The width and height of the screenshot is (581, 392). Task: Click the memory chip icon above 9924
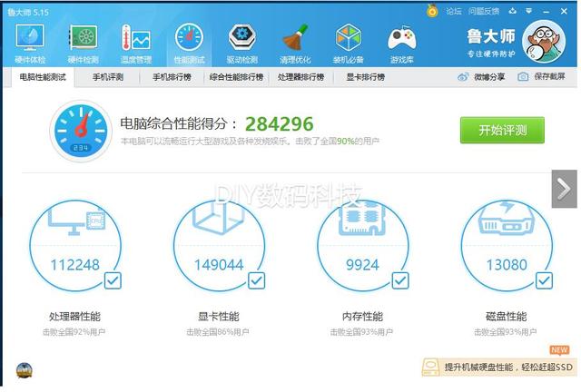[x=362, y=219]
